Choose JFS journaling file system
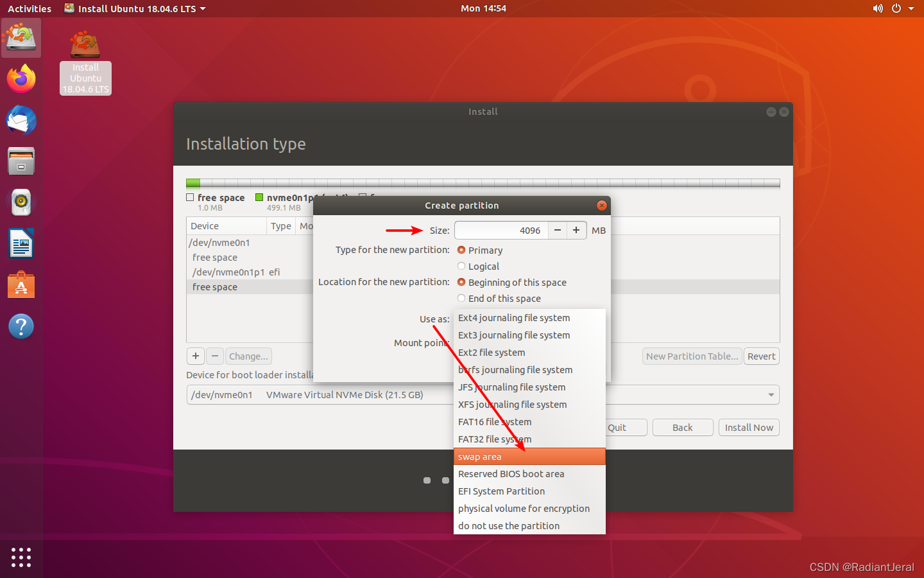924x578 pixels. (529, 387)
